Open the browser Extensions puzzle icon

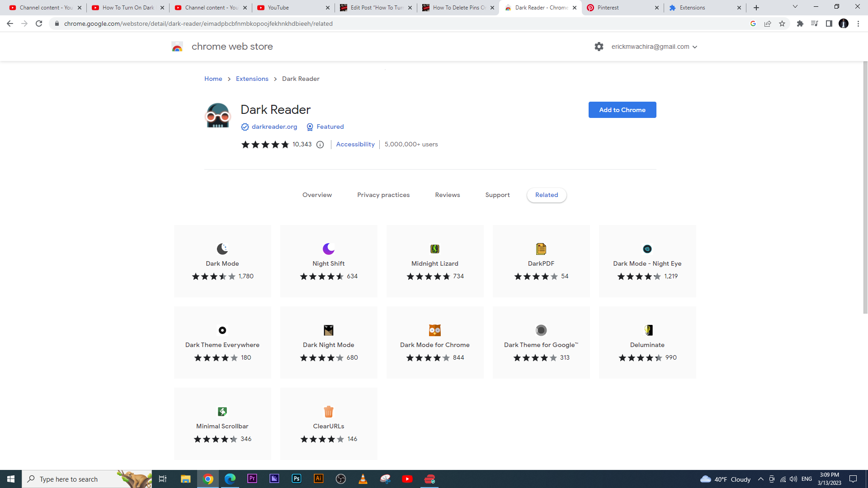pos(800,23)
